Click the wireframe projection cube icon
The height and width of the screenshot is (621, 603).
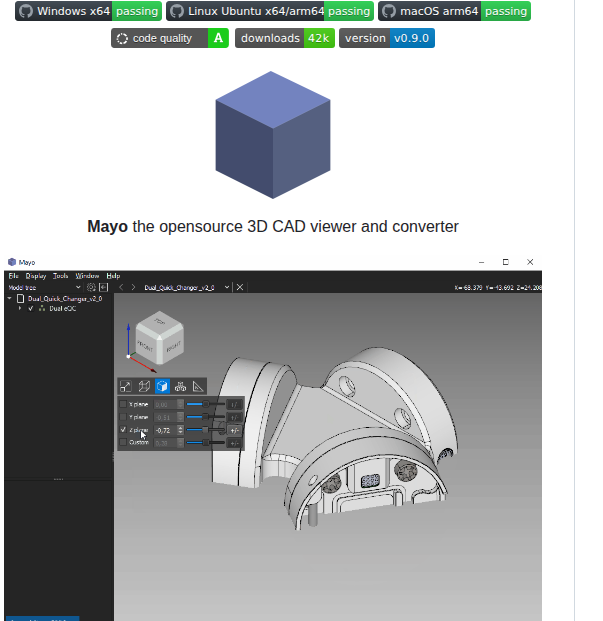[144, 386]
